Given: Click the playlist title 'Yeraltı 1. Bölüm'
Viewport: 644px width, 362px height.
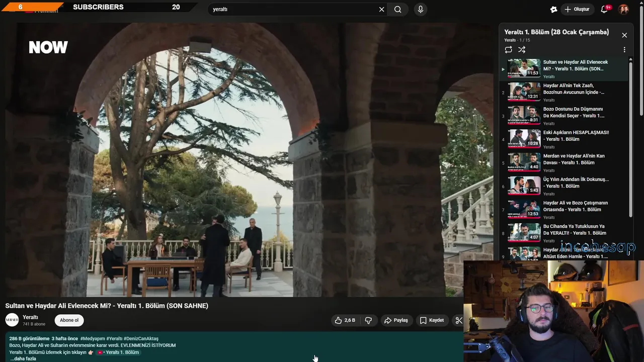Looking at the screenshot, I should [x=556, y=32].
